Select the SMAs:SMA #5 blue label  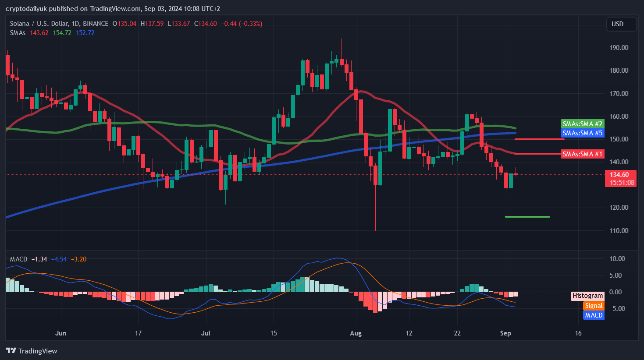pyautogui.click(x=582, y=133)
